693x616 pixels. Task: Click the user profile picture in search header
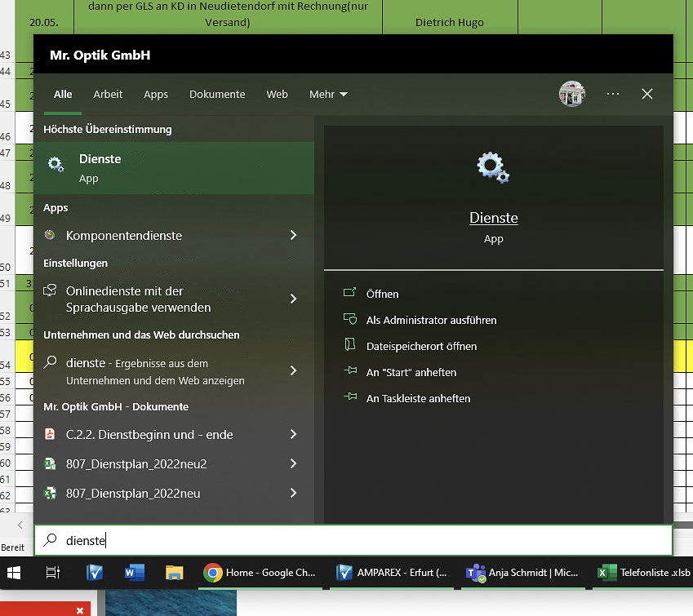pyautogui.click(x=572, y=94)
